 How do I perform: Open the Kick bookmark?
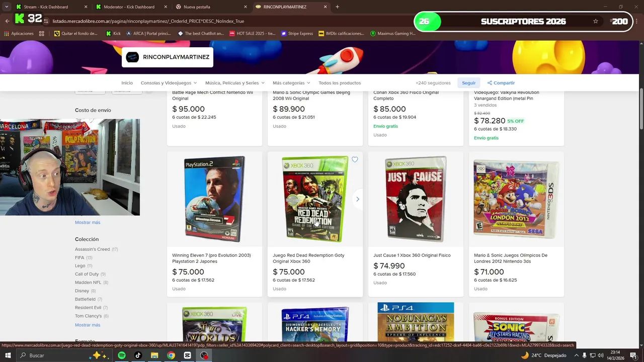[113, 34]
